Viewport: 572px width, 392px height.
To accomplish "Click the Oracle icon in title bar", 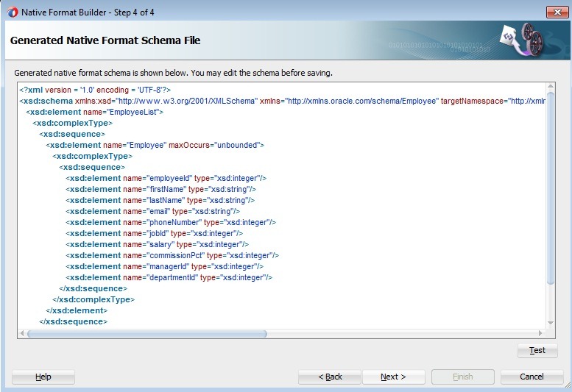I will [10, 13].
